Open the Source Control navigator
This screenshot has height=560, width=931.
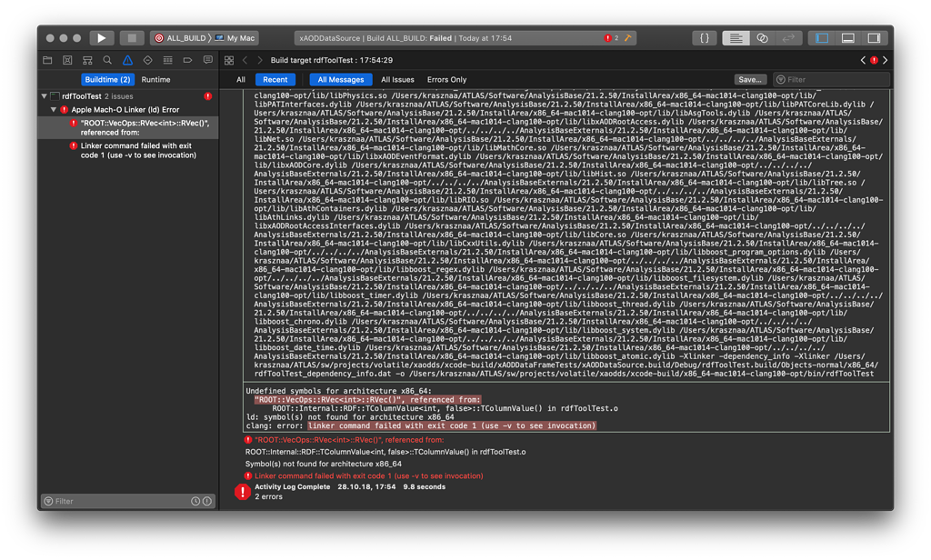(67, 60)
